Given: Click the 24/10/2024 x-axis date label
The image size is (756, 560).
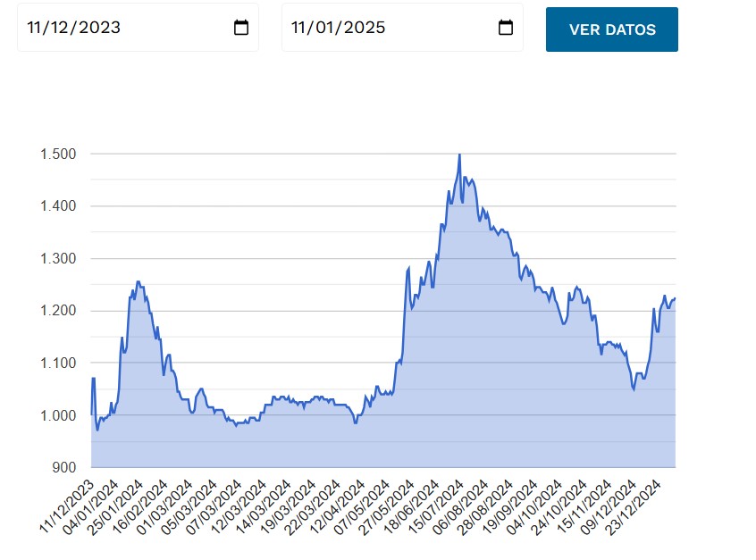Looking at the screenshot, I should [559, 506].
